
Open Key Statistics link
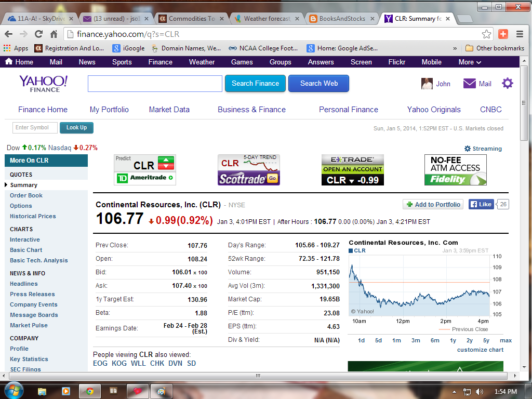coord(29,359)
